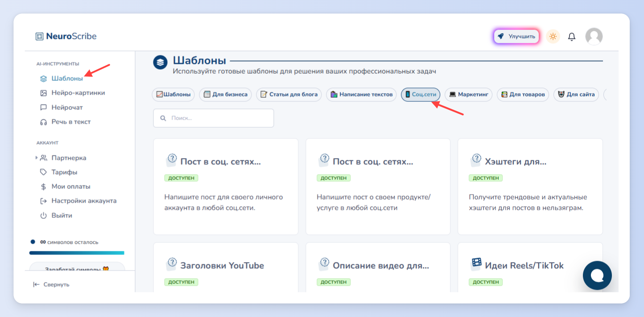Select the Статьи для блога chip
Image resolution: width=644 pixels, height=317 pixels.
coord(289,94)
